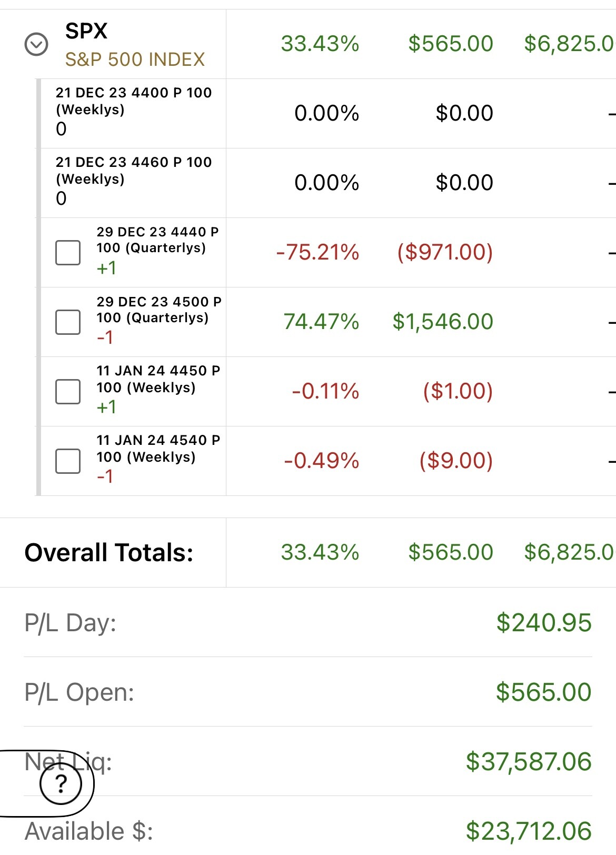This screenshot has height=855, width=616.
Task: Select SPX header 33.43% value
Action: [320, 44]
